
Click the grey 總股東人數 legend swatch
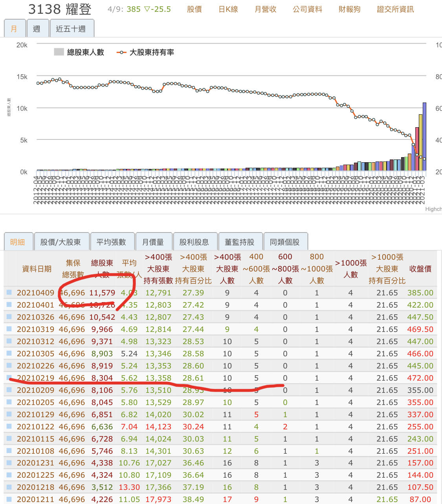59,52
